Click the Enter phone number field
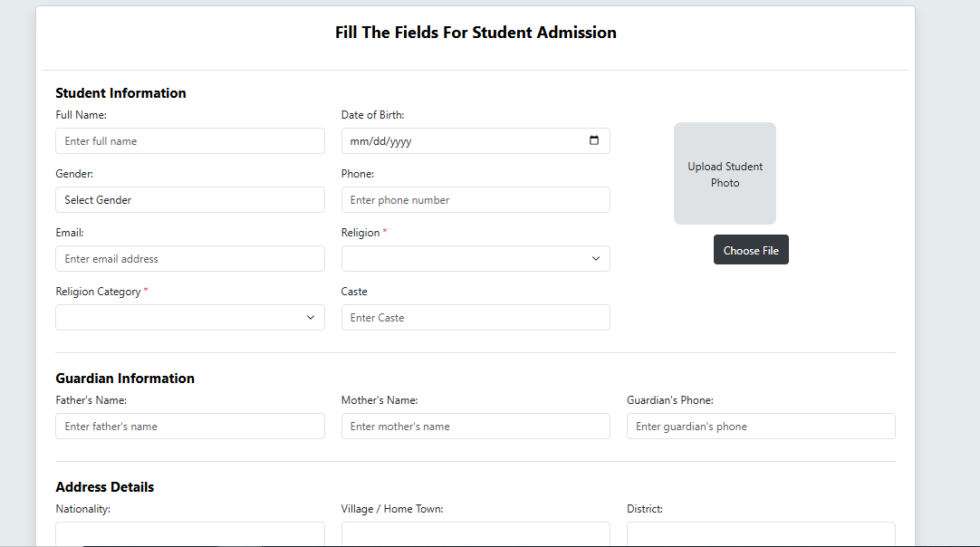 tap(476, 200)
